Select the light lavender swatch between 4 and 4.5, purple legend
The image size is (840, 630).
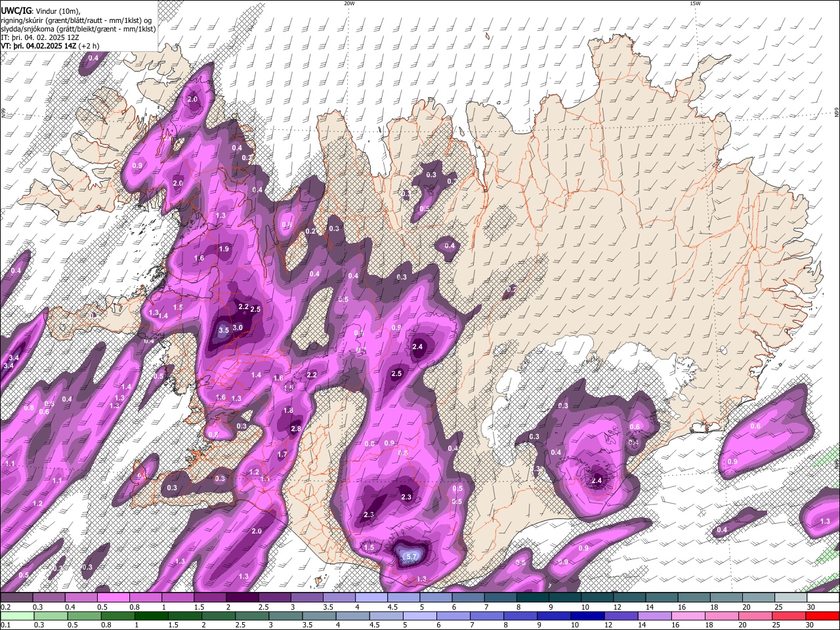(371, 597)
